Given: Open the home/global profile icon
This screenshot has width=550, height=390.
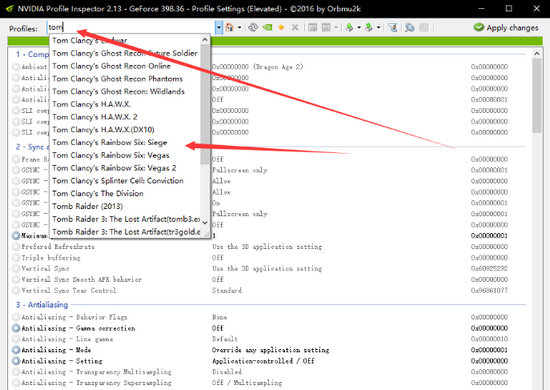Looking at the screenshot, I should tap(230, 27).
